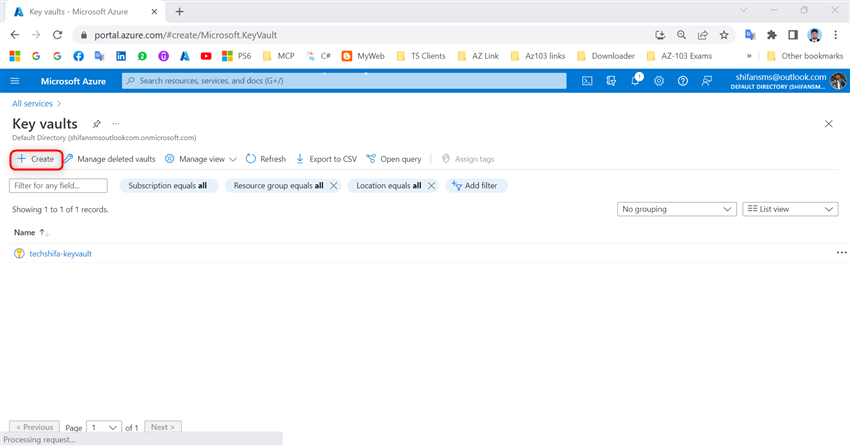Viewport: 850px width, 446px height.
Task: Close the Key vaults blade
Action: [x=828, y=124]
